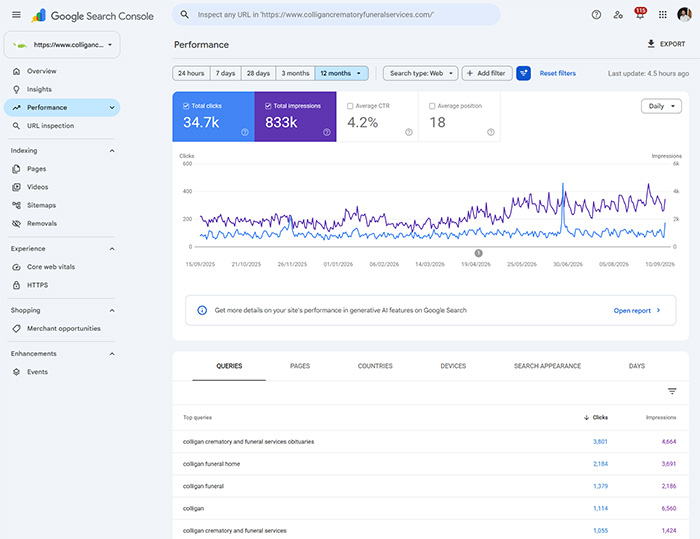Enable the Average CTR checkbox
The width and height of the screenshot is (700, 539).
click(350, 106)
